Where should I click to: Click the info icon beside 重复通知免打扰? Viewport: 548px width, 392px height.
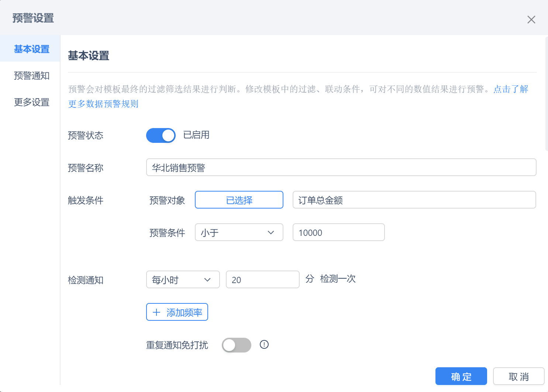(x=264, y=344)
